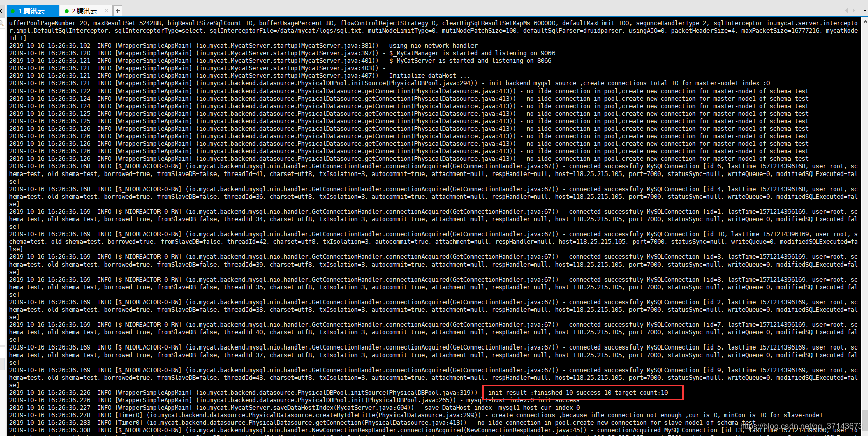Click the 'threadId=43' value

coord(244,378)
